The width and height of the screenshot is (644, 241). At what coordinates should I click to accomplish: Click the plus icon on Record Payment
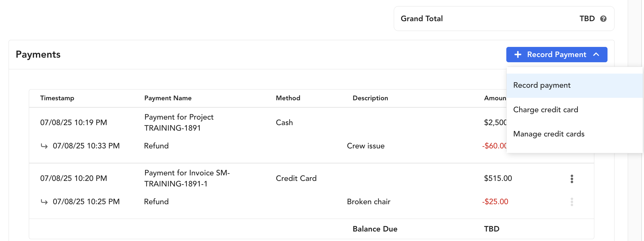pos(518,55)
